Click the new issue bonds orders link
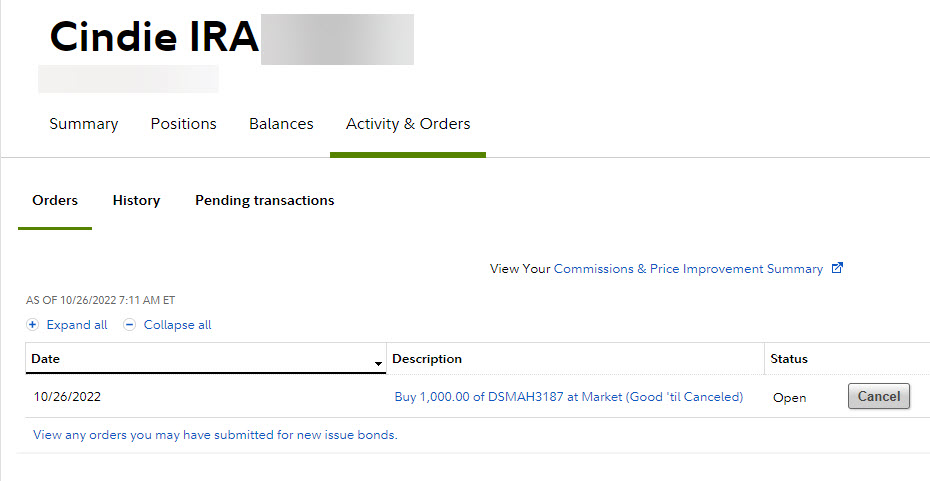930x481 pixels. (215, 435)
